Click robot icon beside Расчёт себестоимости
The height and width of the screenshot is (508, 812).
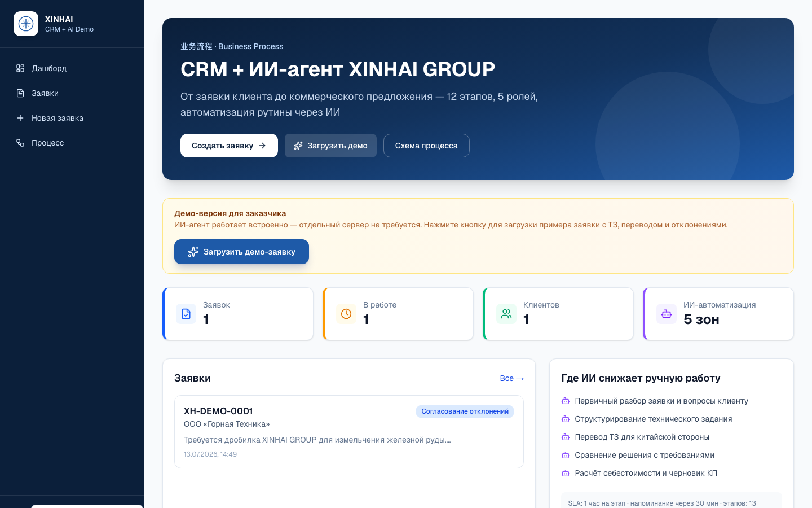(x=566, y=473)
